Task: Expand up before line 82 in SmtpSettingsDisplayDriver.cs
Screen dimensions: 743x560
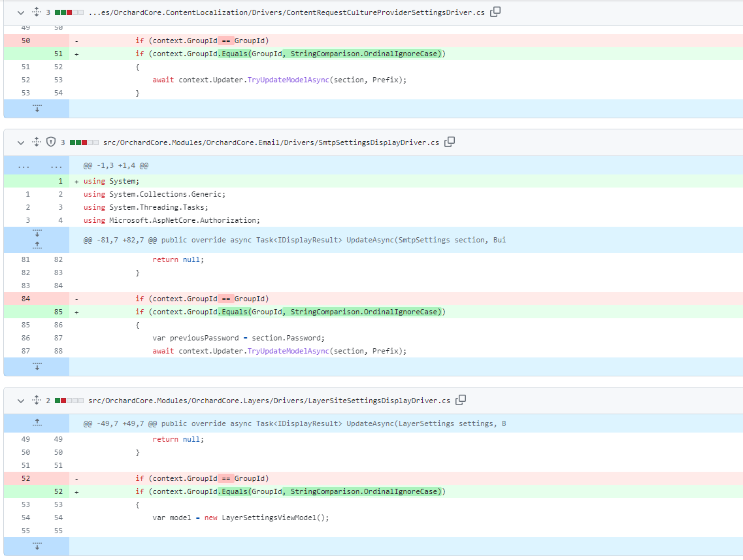Action: click(37, 246)
